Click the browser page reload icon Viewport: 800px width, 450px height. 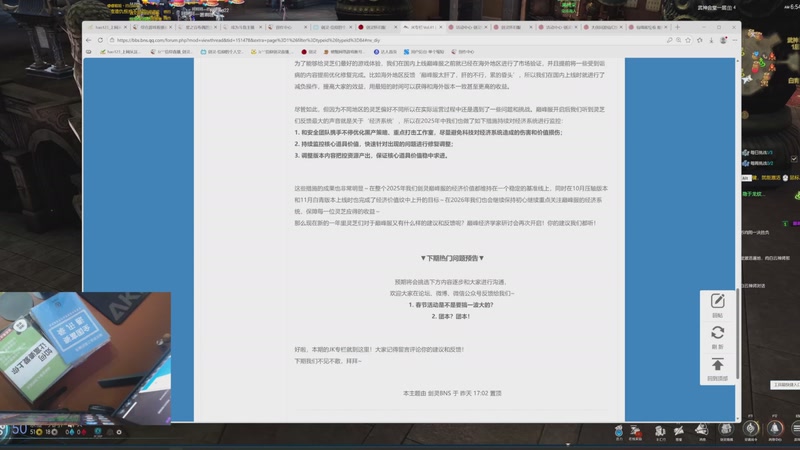pos(112,40)
